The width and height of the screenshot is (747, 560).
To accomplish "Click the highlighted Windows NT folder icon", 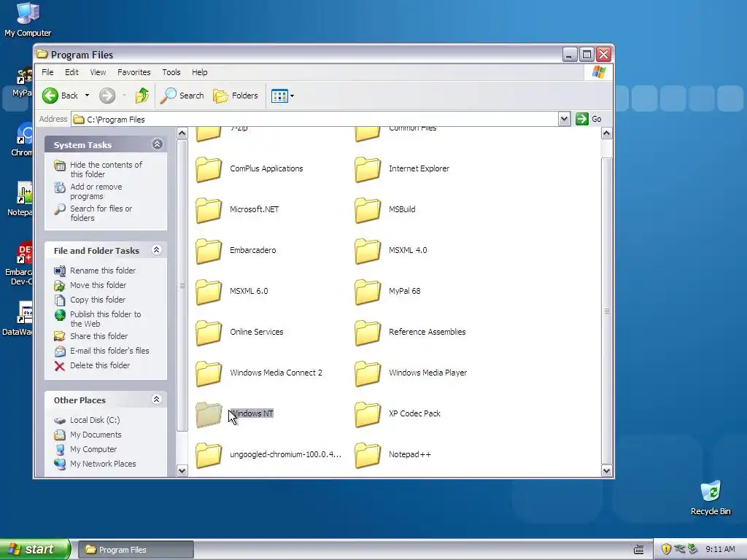I will coord(209,414).
